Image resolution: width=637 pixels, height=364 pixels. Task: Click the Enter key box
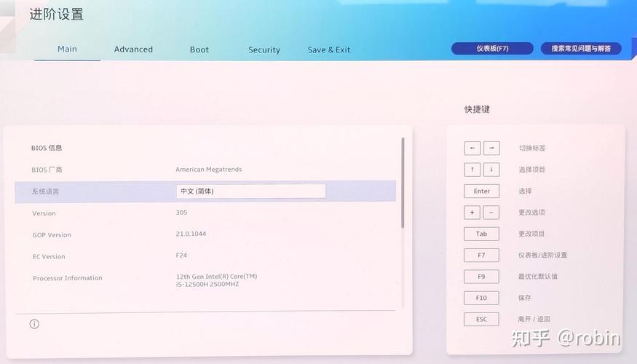click(x=481, y=191)
